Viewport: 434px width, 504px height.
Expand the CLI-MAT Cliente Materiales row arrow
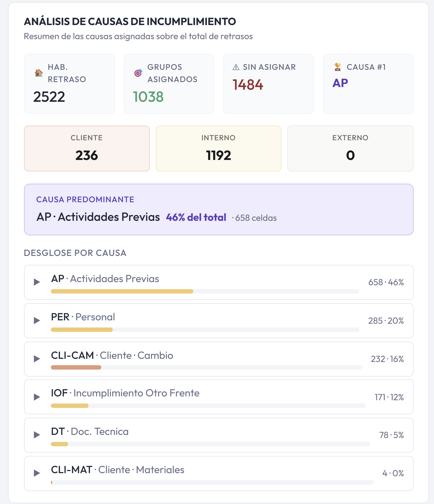37,473
